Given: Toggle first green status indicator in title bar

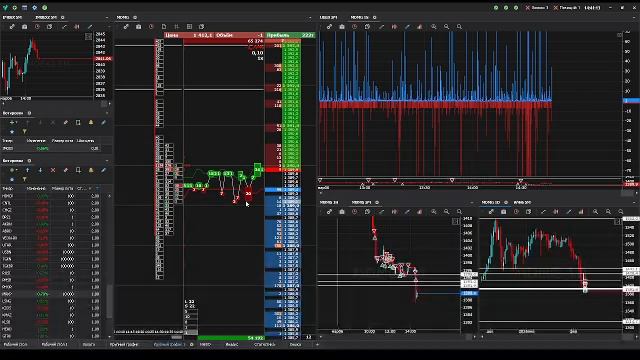Looking at the screenshot, I should [496, 8].
